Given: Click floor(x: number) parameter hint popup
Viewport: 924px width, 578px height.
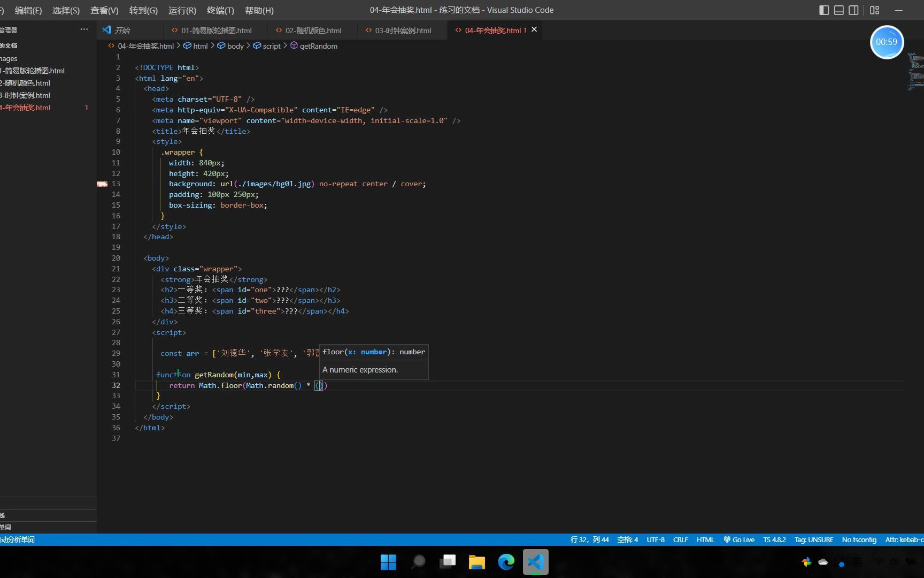Looking at the screenshot, I should coord(374,362).
